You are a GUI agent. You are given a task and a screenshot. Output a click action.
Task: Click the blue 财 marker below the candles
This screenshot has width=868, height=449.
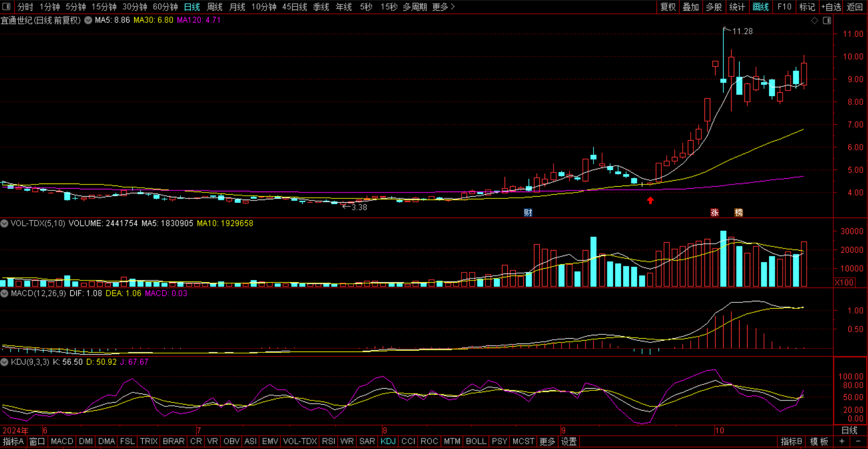coord(528,213)
